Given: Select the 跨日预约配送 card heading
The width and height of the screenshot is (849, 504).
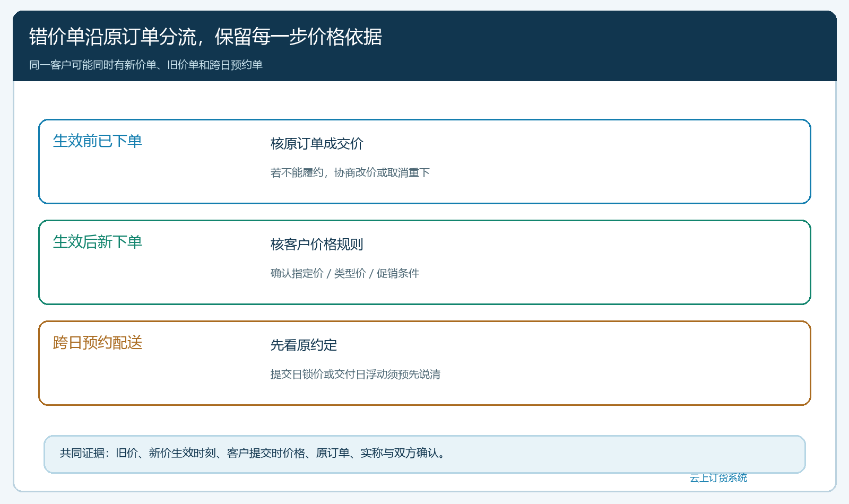Looking at the screenshot, I should [x=98, y=342].
